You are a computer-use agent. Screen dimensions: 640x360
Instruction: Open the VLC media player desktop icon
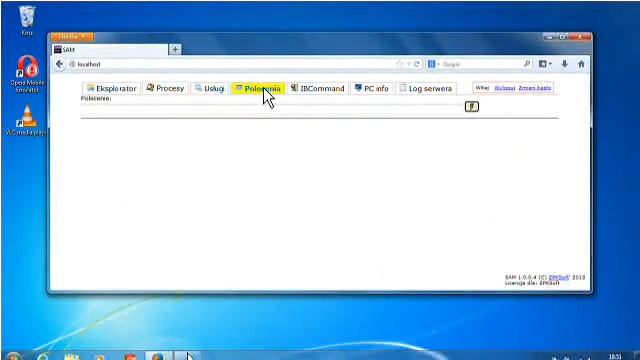pyautogui.click(x=27, y=120)
